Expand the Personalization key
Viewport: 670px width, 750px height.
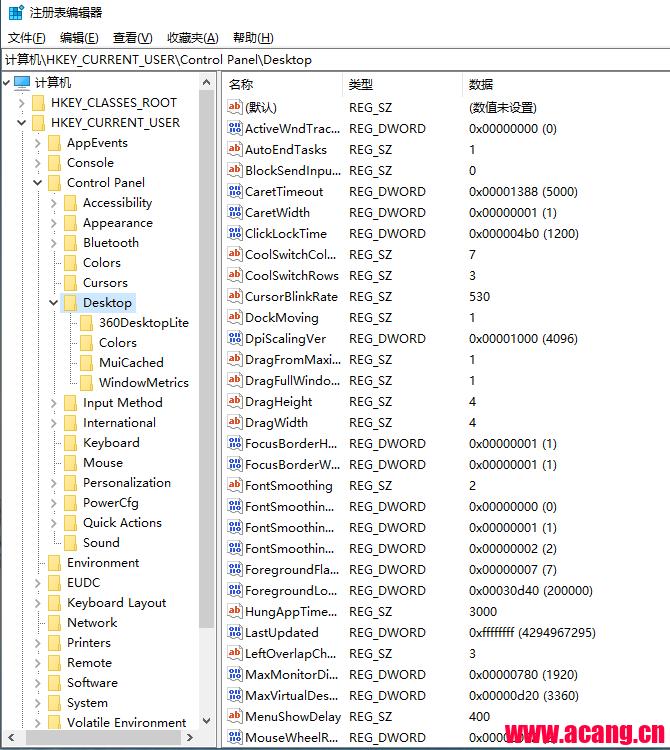(54, 483)
